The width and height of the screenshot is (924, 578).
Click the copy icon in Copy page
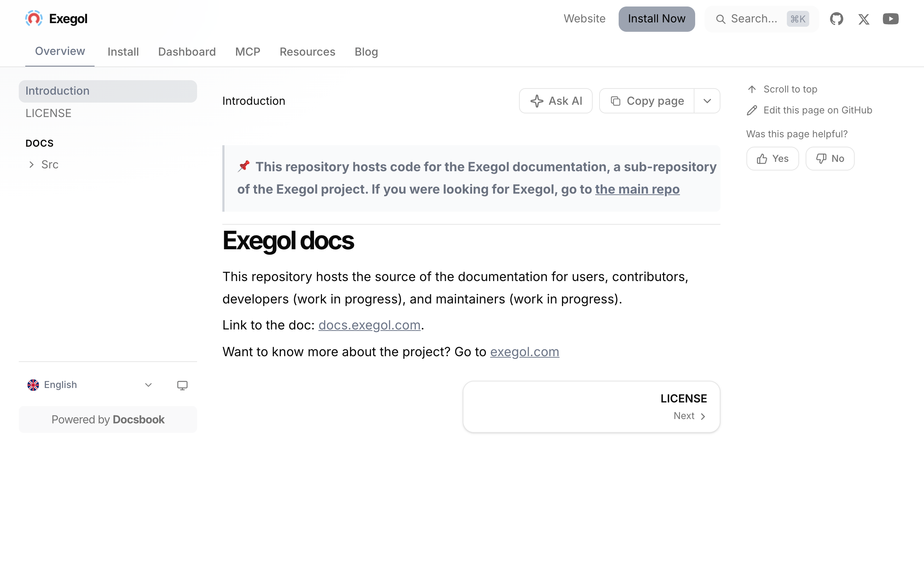615,101
